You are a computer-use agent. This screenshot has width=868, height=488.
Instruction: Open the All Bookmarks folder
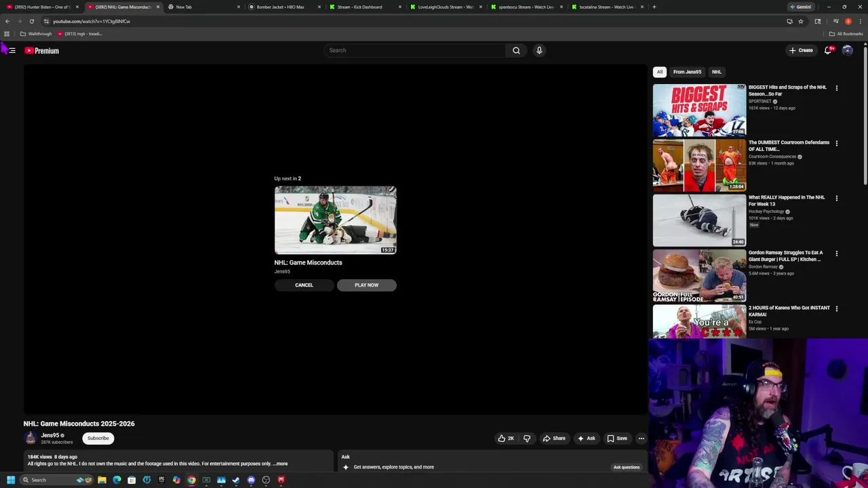click(846, 34)
